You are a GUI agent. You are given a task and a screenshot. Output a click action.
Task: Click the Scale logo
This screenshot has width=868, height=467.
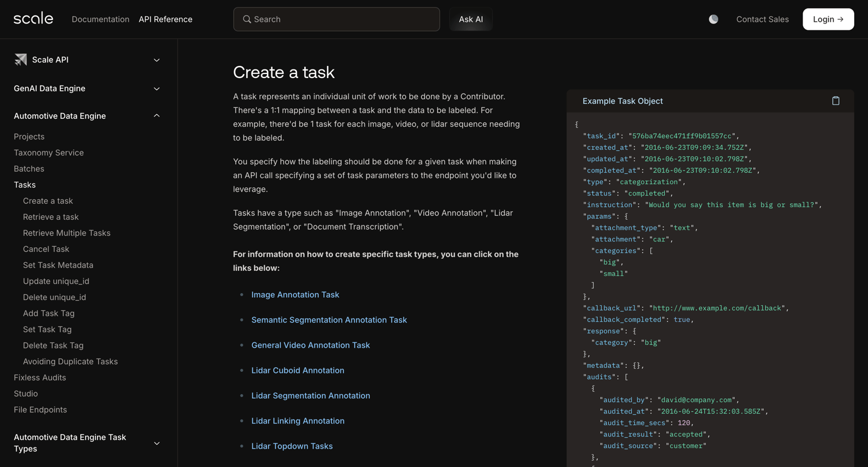click(x=33, y=19)
